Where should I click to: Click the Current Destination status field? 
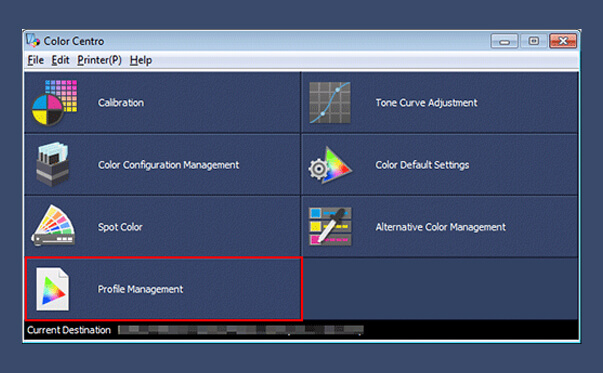[241, 330]
